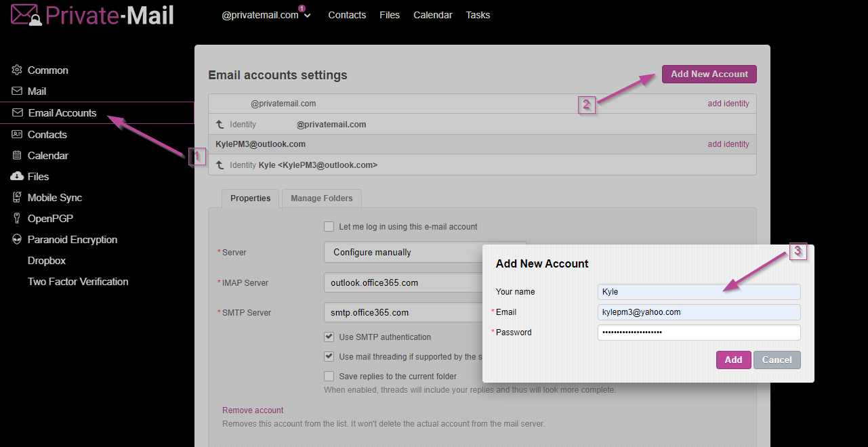This screenshot has width=868, height=447.
Task: Click the Contacts card icon in sidebar
Action: 17,134
